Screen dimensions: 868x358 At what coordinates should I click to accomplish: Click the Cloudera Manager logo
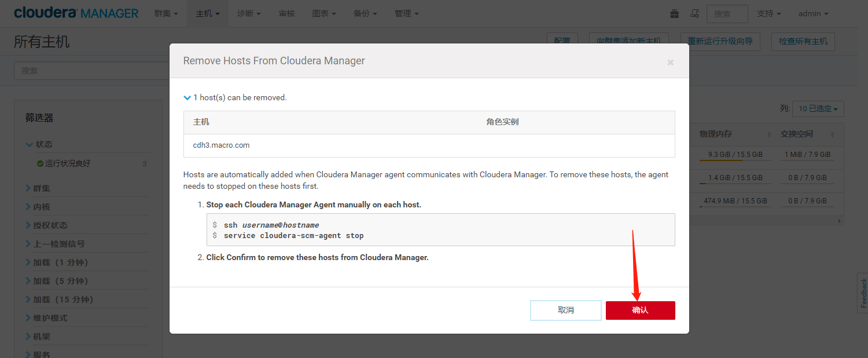click(x=76, y=13)
